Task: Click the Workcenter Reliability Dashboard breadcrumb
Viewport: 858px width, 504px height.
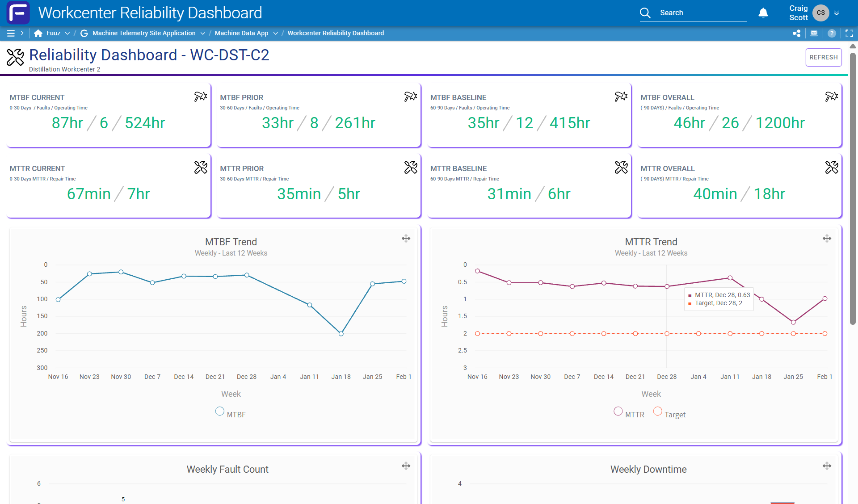Action: (x=336, y=33)
